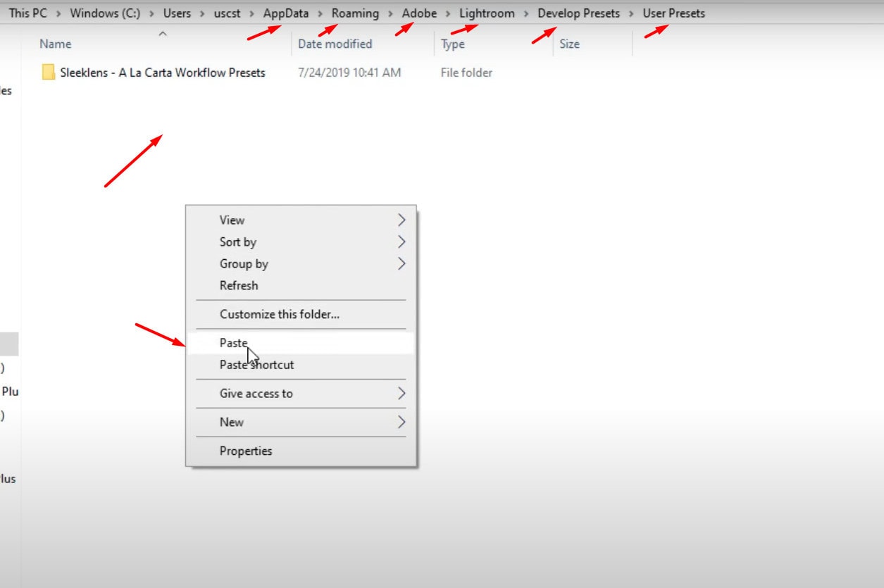Click the Sleeklens folder icon
Viewport: 884px width, 588px height.
[48, 73]
